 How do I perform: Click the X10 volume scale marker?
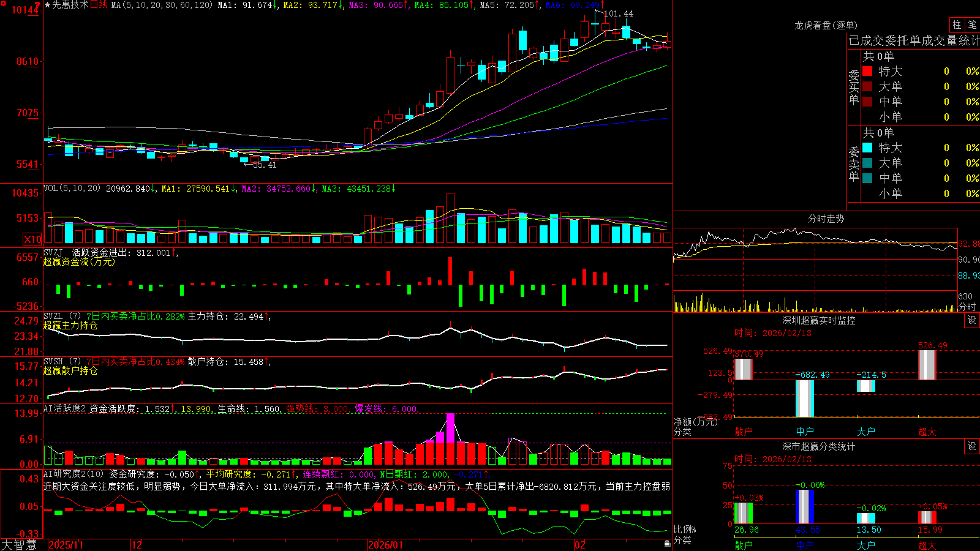click(32, 239)
